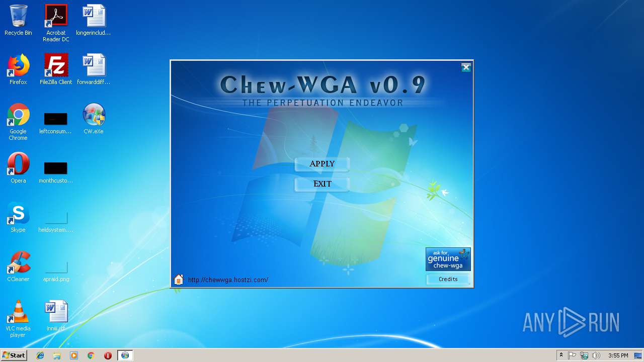Open the Recycle Bin desktop icon
The width and height of the screenshot is (644, 362).
pyautogui.click(x=18, y=20)
